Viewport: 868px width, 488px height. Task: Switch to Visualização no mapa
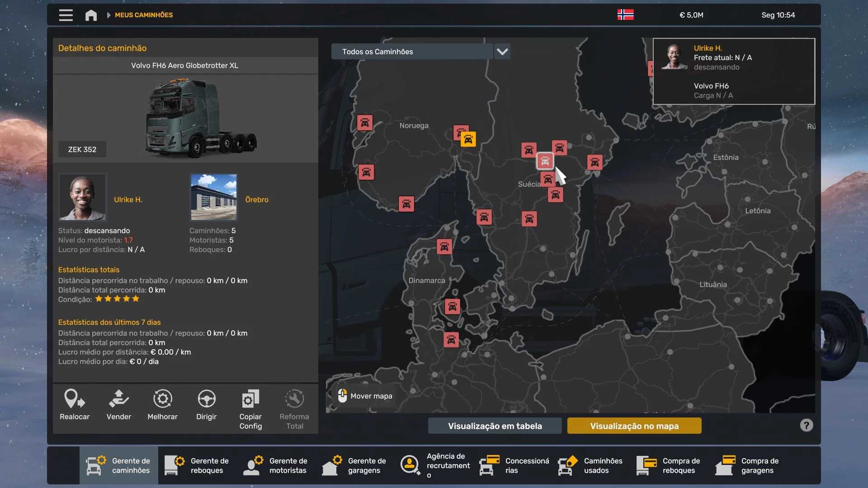(634, 426)
